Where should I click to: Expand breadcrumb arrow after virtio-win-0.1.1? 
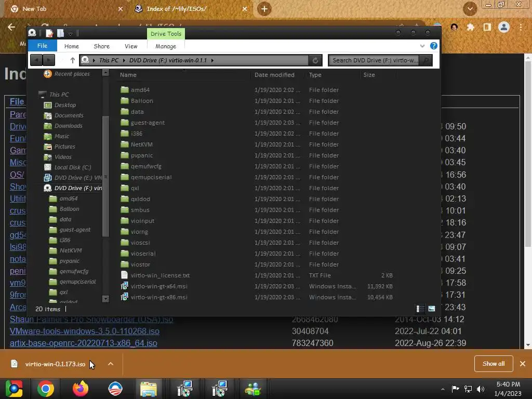pyautogui.click(x=212, y=60)
